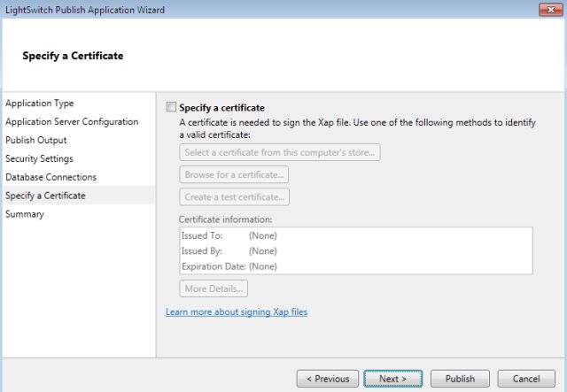Open the Application Type step
The height and width of the screenshot is (392, 567).
pyautogui.click(x=40, y=104)
